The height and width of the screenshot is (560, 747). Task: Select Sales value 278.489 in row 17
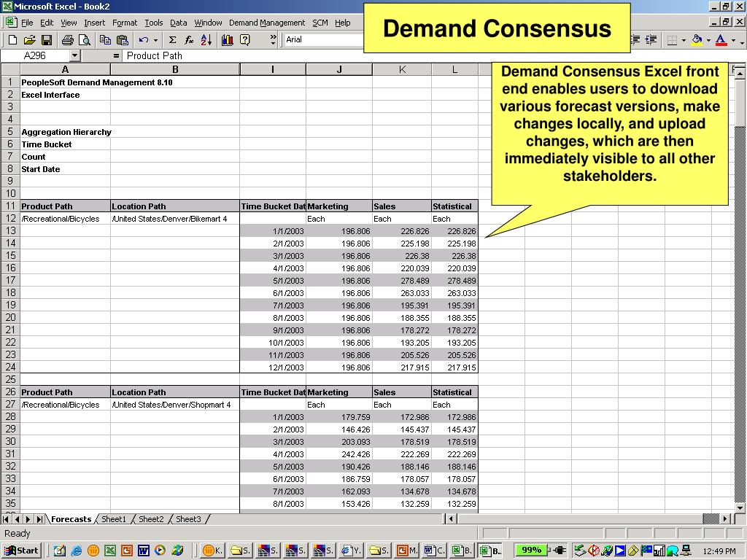pyautogui.click(x=402, y=281)
